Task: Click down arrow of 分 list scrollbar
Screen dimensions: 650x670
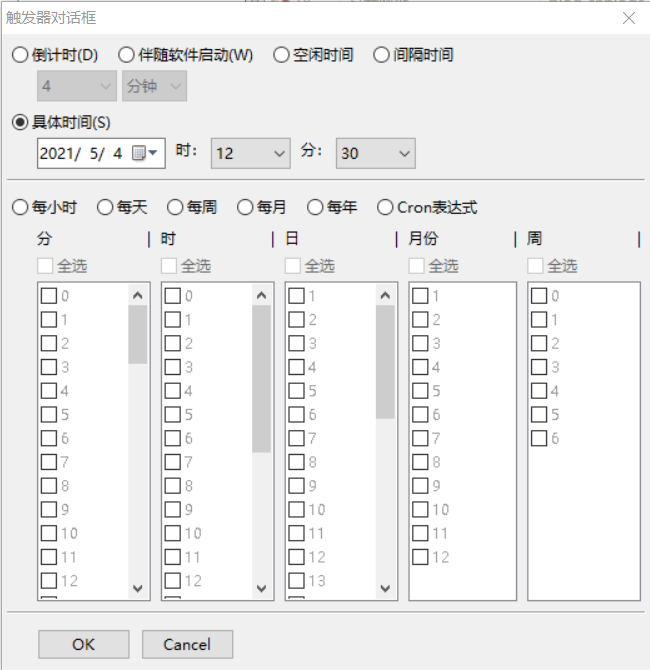Action: click(138, 588)
